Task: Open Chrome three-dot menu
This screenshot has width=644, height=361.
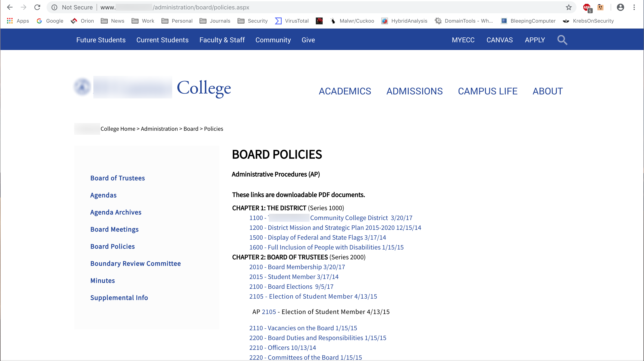Action: point(634,7)
